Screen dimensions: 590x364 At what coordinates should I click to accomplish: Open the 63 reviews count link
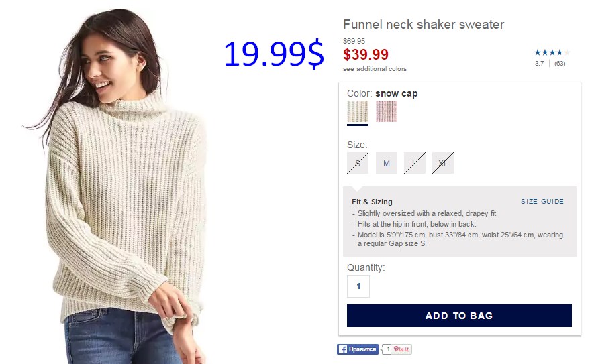[x=560, y=64]
